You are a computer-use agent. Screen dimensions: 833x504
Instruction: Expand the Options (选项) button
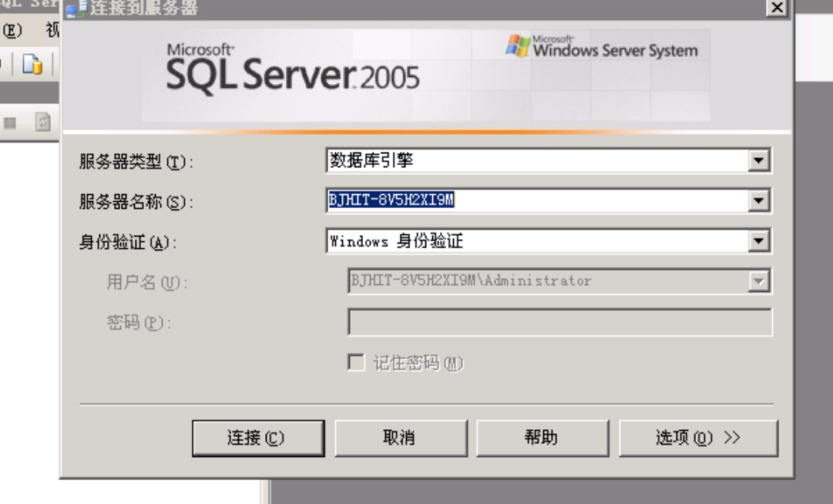pyautogui.click(x=698, y=438)
